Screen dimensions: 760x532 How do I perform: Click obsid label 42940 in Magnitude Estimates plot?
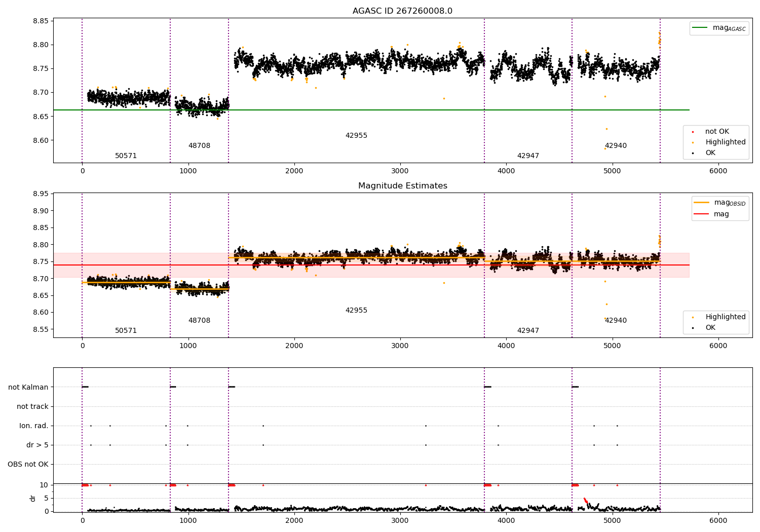[616, 321]
